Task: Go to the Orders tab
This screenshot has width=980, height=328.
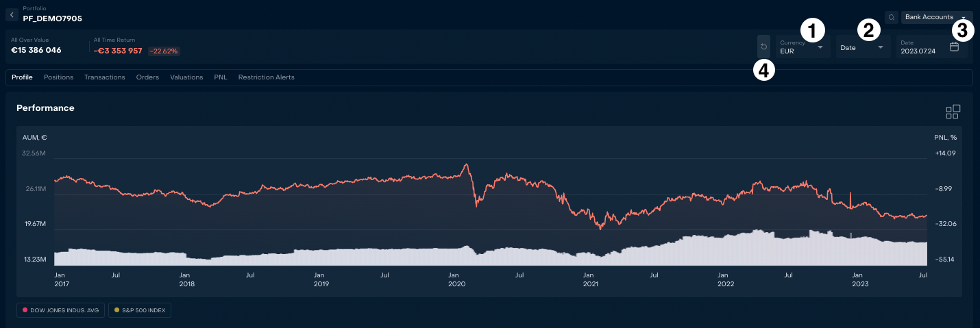Action: [x=147, y=77]
